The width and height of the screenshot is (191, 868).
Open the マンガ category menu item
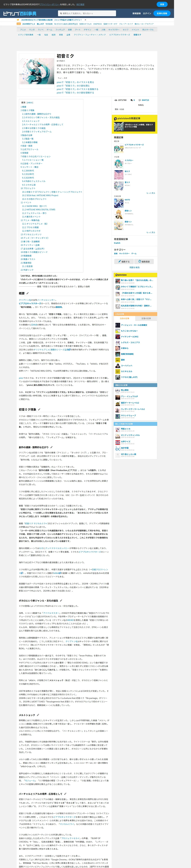32,30
